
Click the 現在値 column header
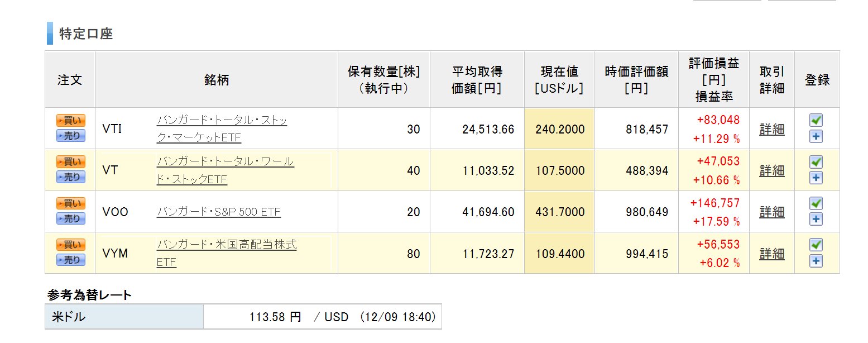559,79
